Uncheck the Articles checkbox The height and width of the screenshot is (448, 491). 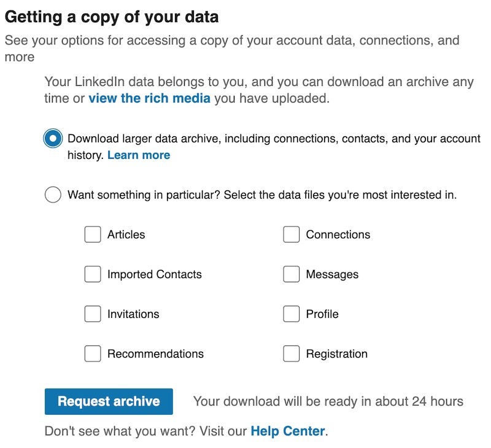92,234
